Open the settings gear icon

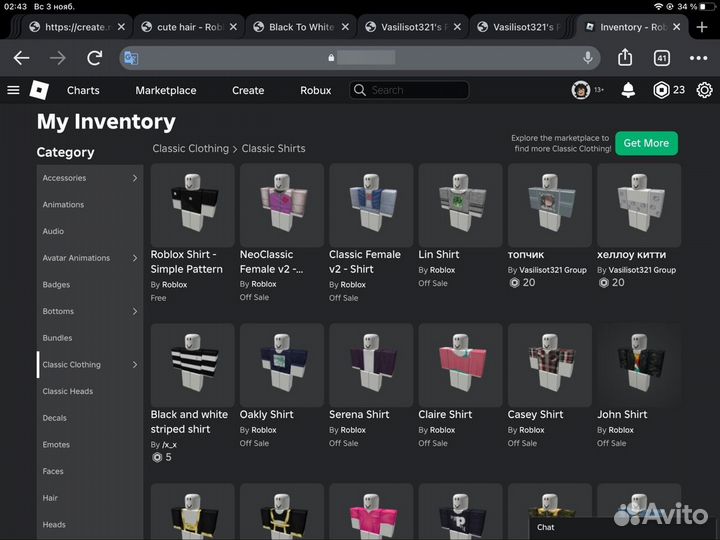point(704,90)
